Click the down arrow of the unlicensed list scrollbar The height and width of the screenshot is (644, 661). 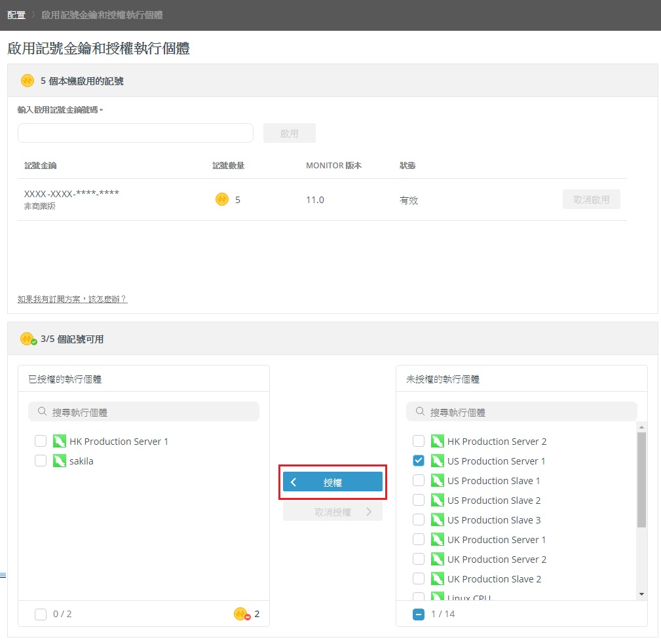pos(641,594)
